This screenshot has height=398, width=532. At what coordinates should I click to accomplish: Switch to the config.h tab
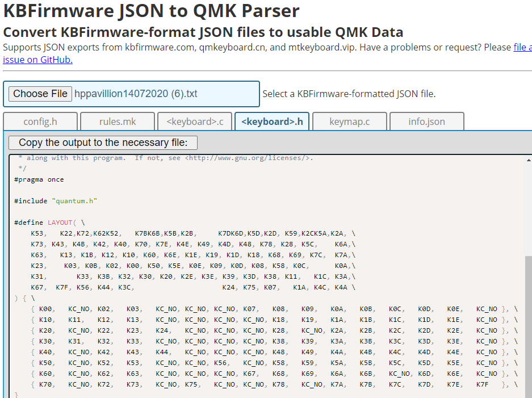pos(40,122)
